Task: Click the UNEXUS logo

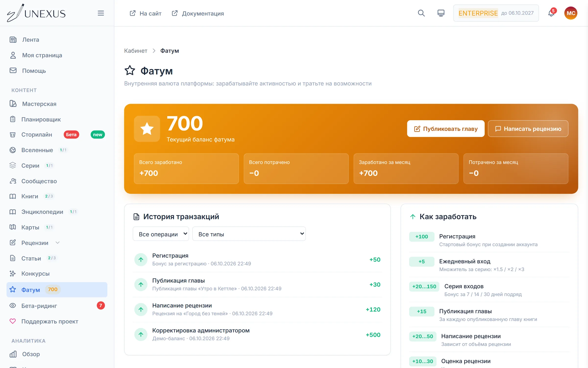Action: 36,13
